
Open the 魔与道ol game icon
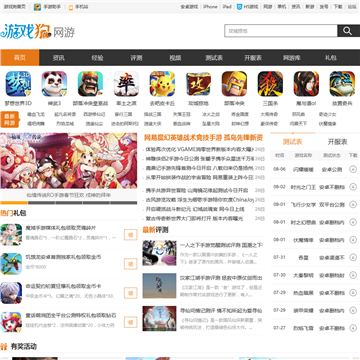coord(306,84)
